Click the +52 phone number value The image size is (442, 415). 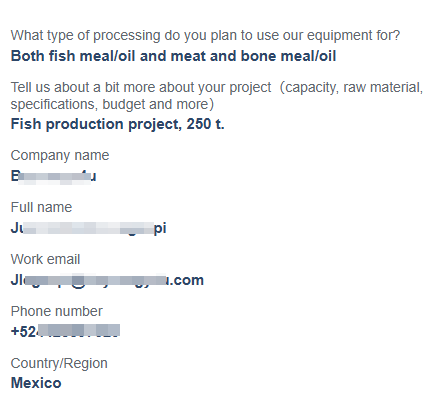tap(65, 331)
